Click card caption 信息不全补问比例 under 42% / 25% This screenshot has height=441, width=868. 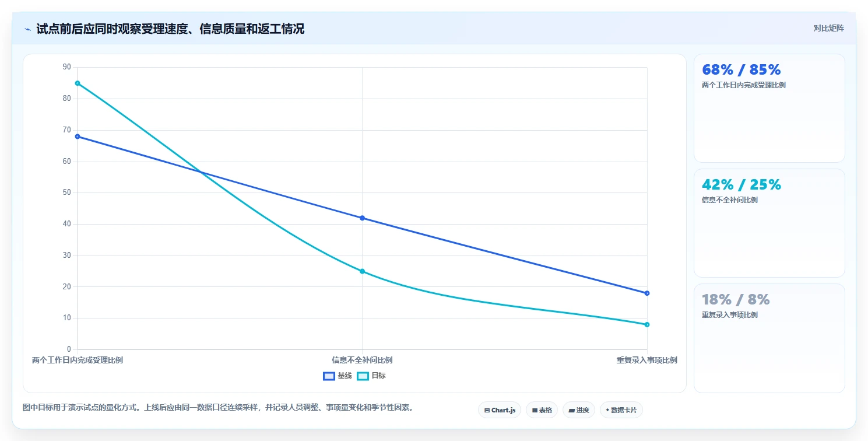pos(730,200)
